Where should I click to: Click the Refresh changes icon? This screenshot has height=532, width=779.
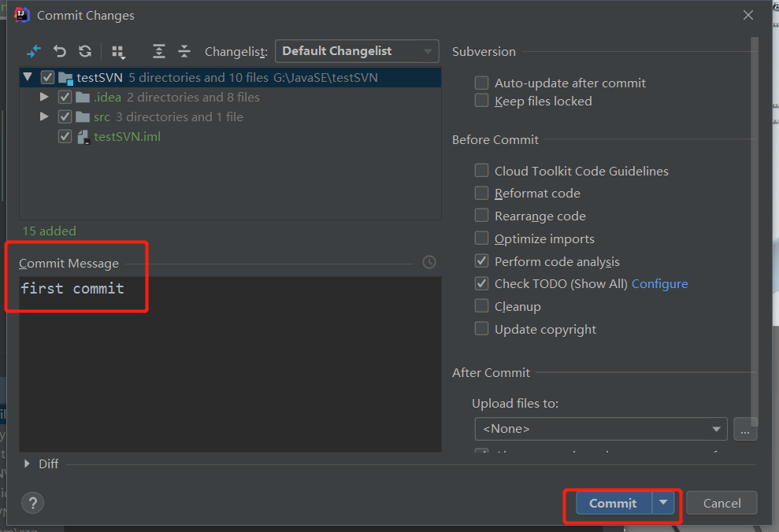click(85, 51)
